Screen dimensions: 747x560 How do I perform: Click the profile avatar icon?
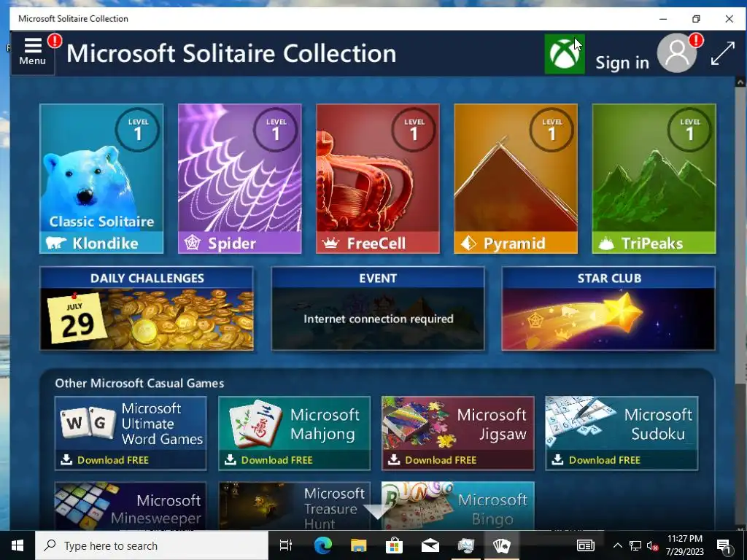(677, 52)
